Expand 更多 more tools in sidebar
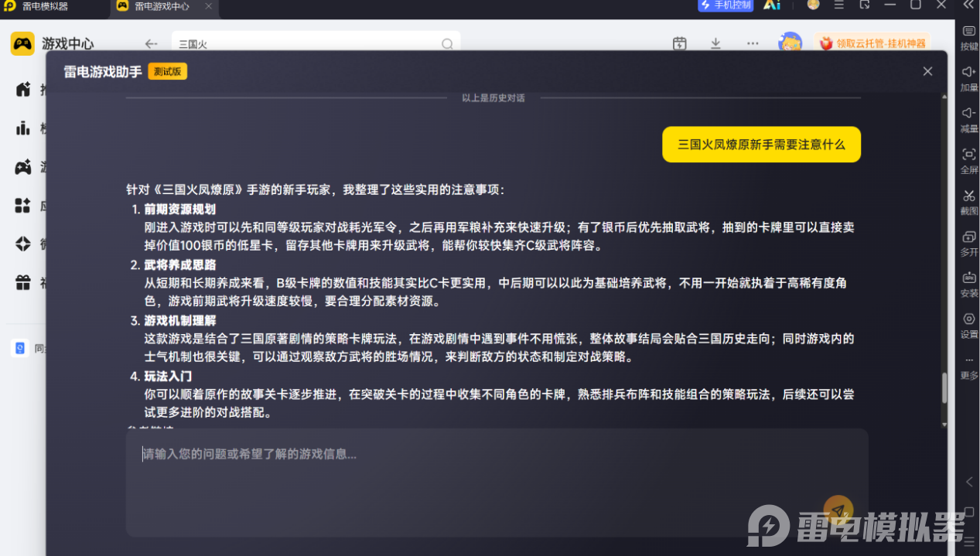 pyautogui.click(x=969, y=367)
